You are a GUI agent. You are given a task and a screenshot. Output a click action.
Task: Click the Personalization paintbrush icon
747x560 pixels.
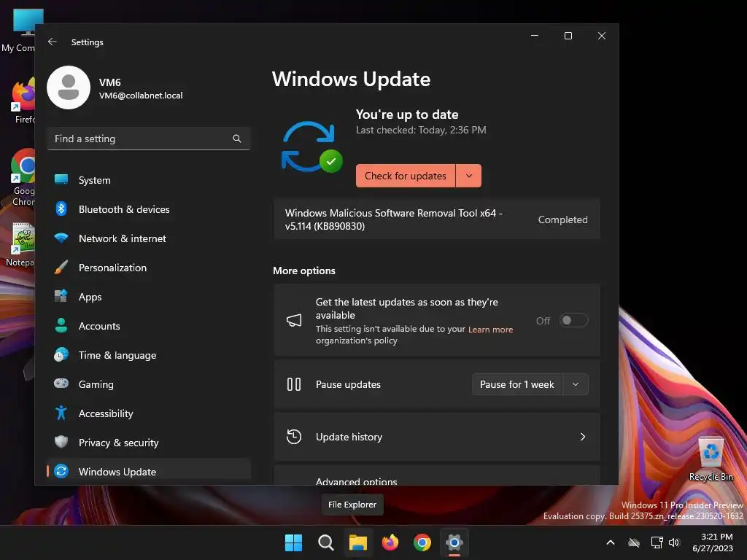tap(61, 267)
